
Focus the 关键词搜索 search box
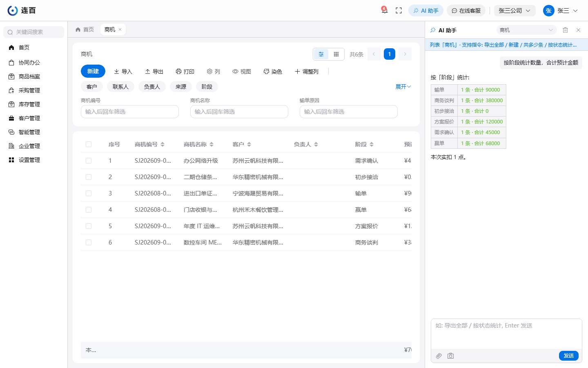[x=34, y=32]
